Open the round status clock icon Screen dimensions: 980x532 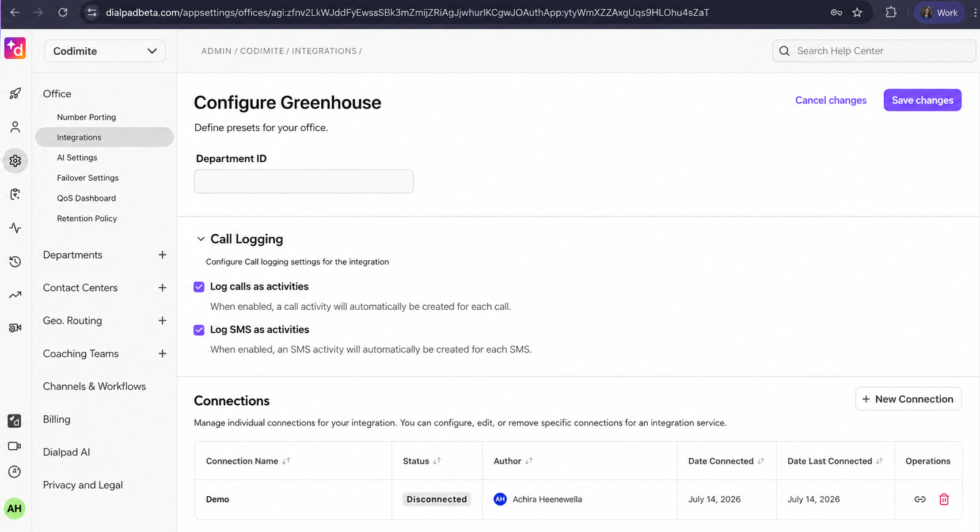tap(15, 472)
